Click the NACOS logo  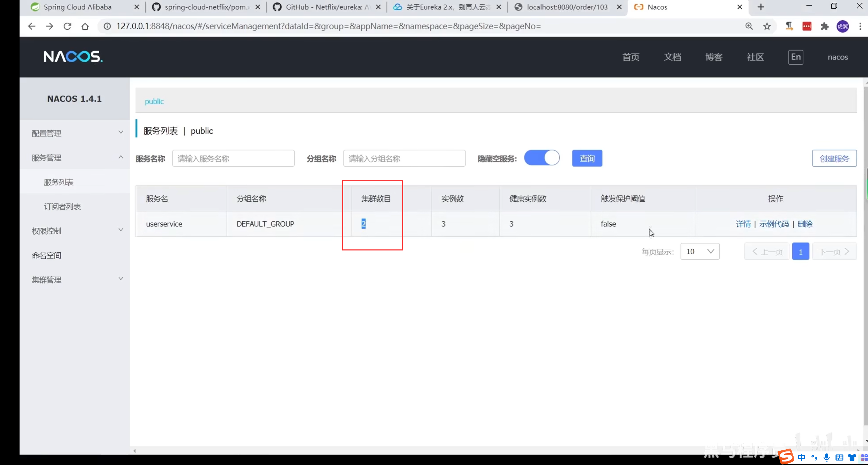coord(73,57)
